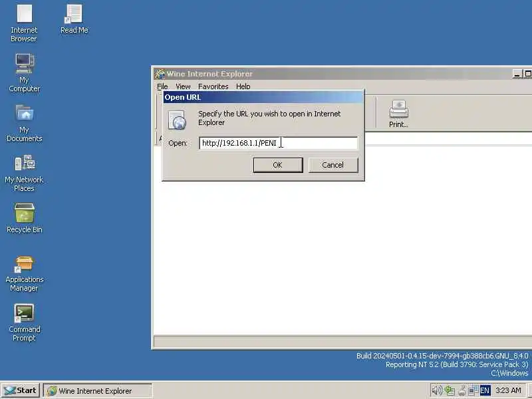This screenshot has height=399, width=532.
Task: Select the Applications Manager icon
Action: [25, 273]
